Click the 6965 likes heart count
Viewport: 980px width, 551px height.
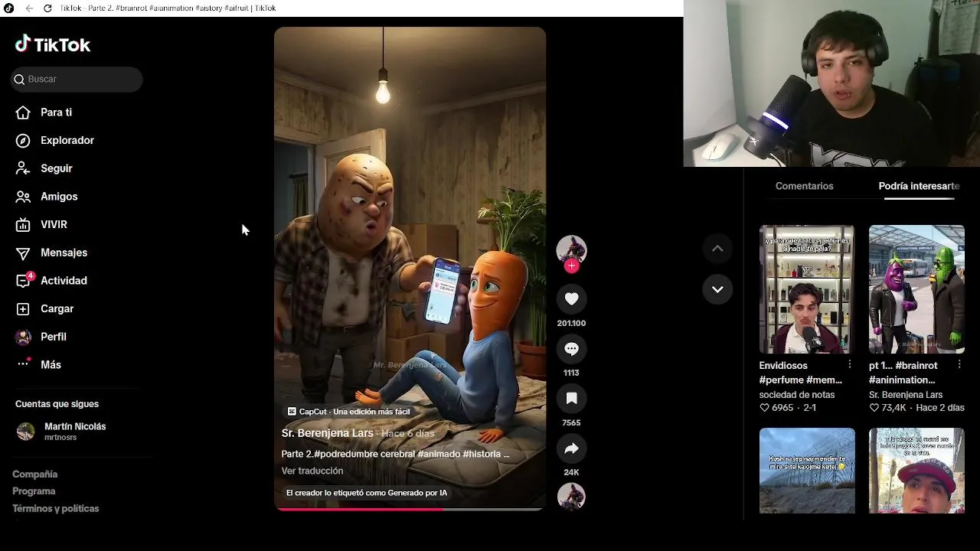776,408
